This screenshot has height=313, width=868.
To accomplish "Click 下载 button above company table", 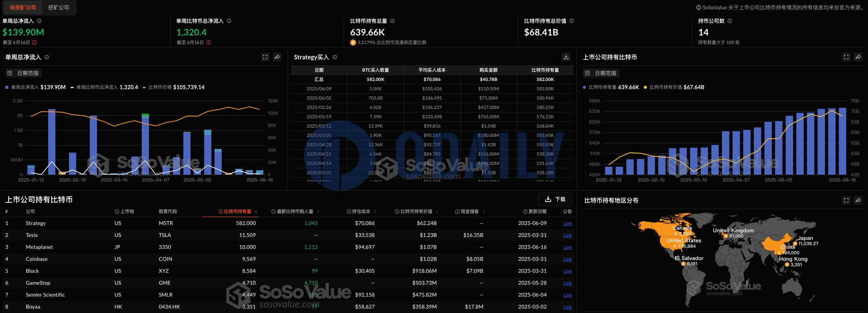I will click(x=555, y=199).
